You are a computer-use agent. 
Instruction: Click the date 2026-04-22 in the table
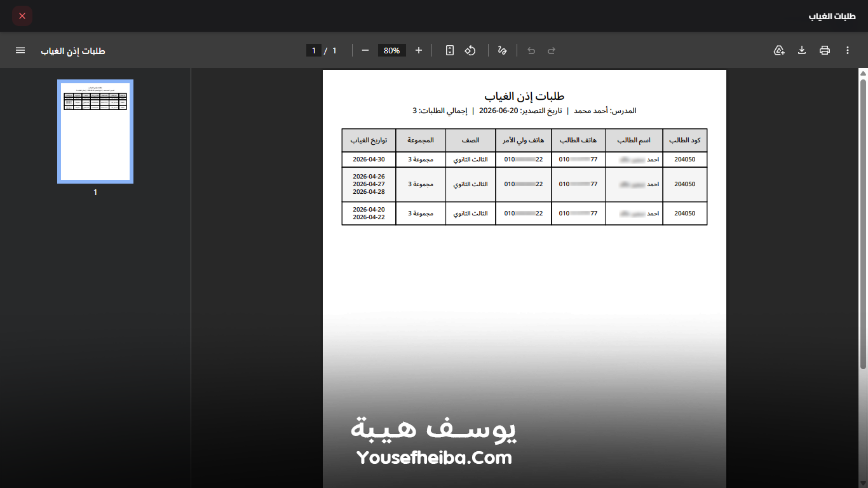(369, 217)
